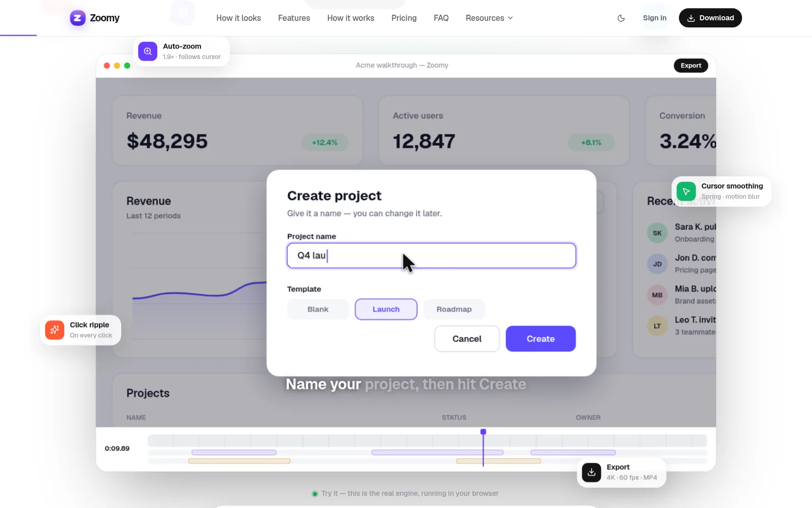Image resolution: width=812 pixels, height=508 pixels.
Task: Click the Acme walkthrough — Zoomy title
Action: [402, 66]
